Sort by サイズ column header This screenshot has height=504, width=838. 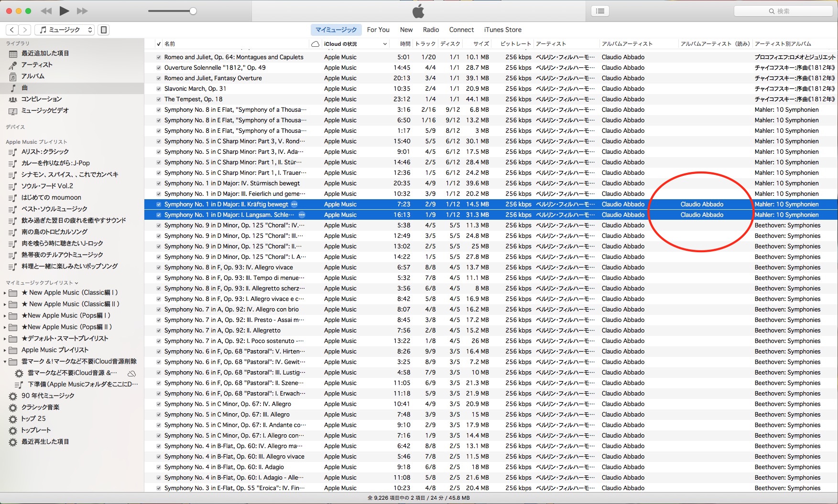click(481, 44)
